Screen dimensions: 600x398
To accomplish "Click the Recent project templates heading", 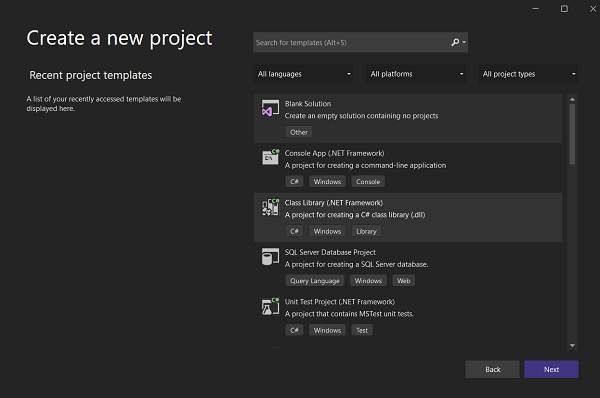I will 91,75.
